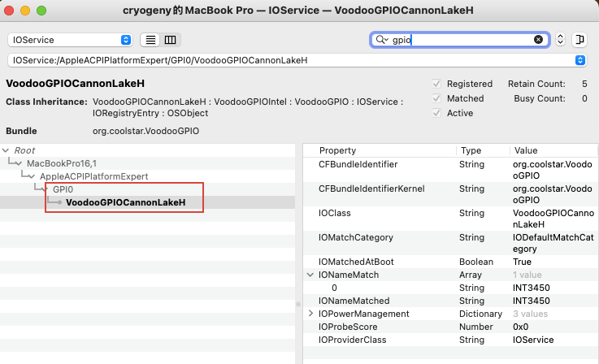Viewport: 599px width, 364px height.
Task: Select the CFBundleIdentifierKernel property row
Action: click(x=450, y=194)
